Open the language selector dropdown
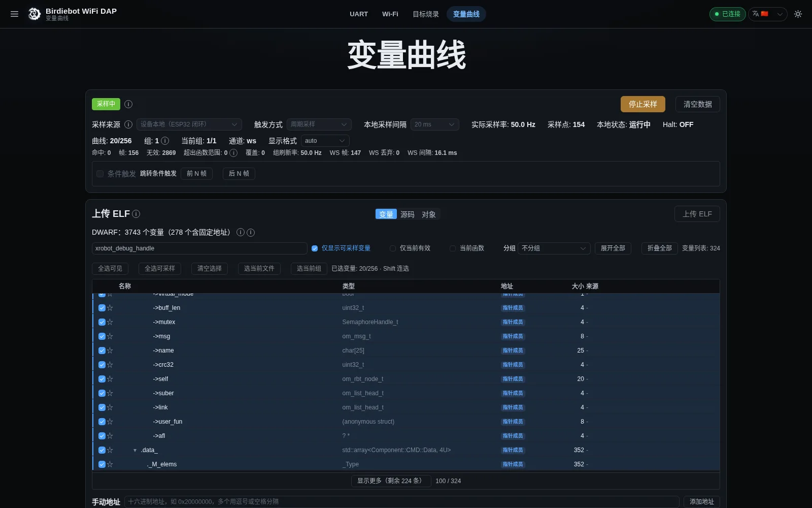The height and width of the screenshot is (508, 812). [x=767, y=14]
